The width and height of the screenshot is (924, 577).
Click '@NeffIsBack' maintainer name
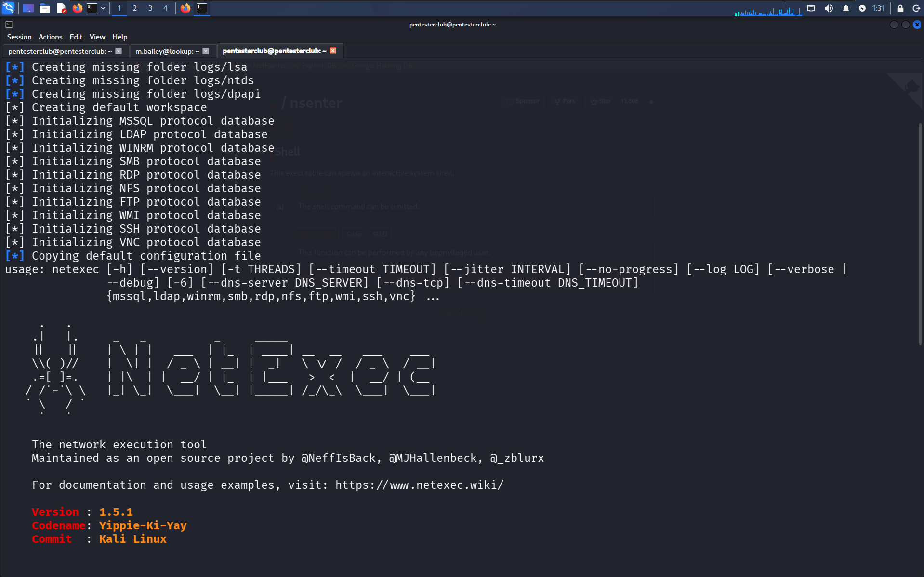[x=339, y=458]
